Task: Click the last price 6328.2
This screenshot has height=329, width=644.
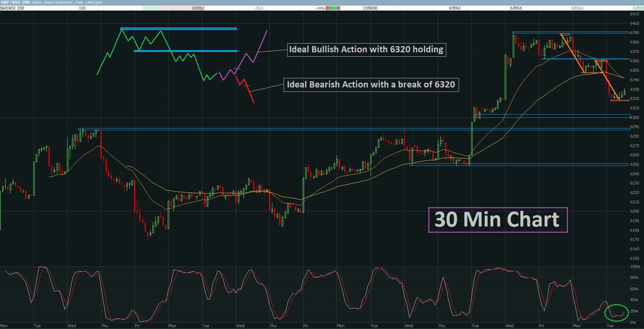Action: 198,8
